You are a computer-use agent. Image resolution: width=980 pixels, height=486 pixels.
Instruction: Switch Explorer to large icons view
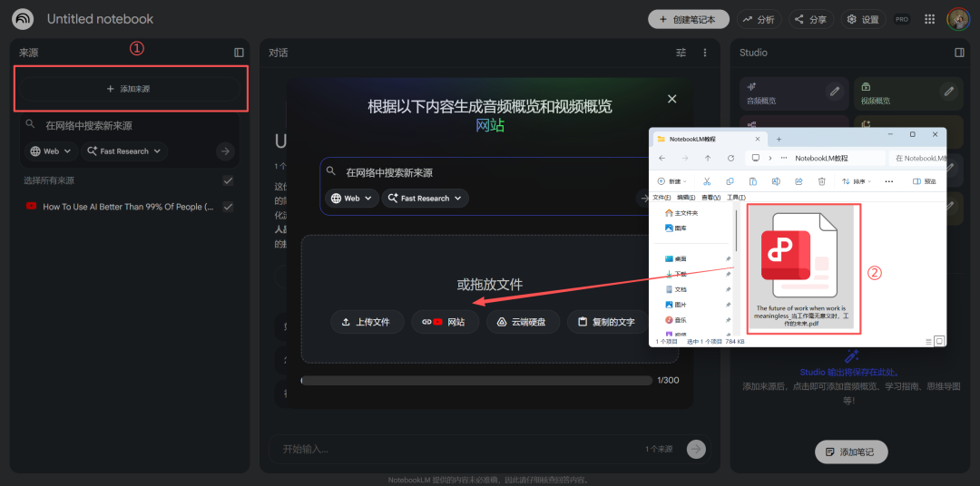pyautogui.click(x=939, y=341)
